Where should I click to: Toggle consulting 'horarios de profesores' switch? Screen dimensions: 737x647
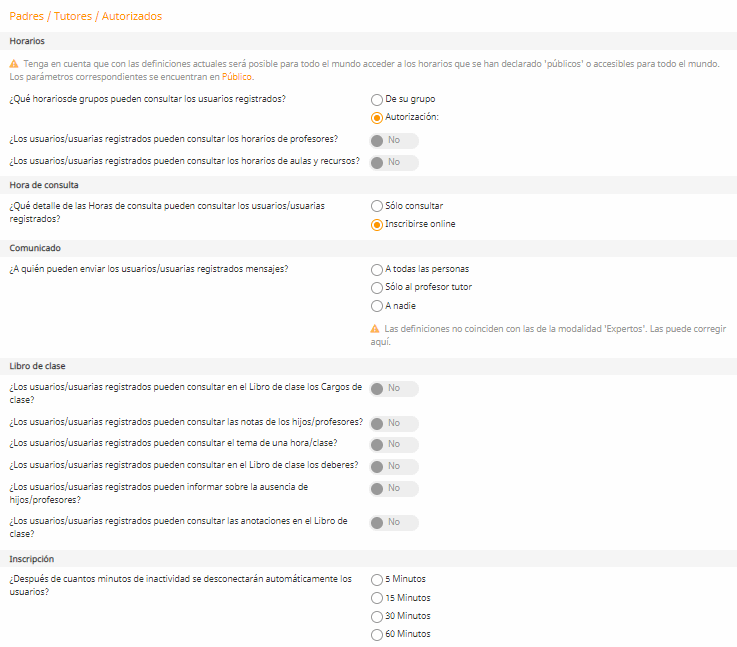(x=394, y=140)
